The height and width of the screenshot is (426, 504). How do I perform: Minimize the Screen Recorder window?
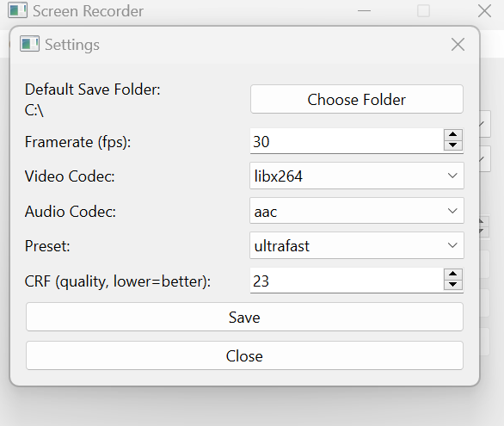pos(364,11)
